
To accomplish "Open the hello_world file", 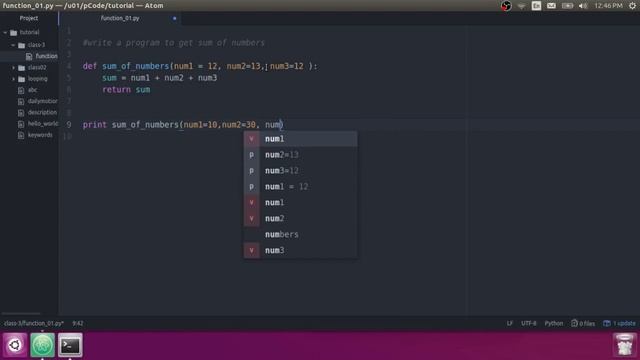I will tap(43, 123).
